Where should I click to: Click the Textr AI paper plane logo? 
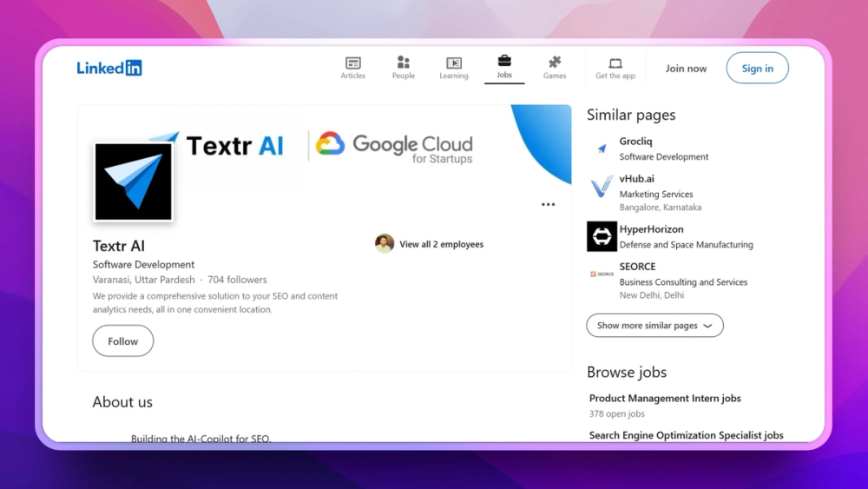click(134, 182)
